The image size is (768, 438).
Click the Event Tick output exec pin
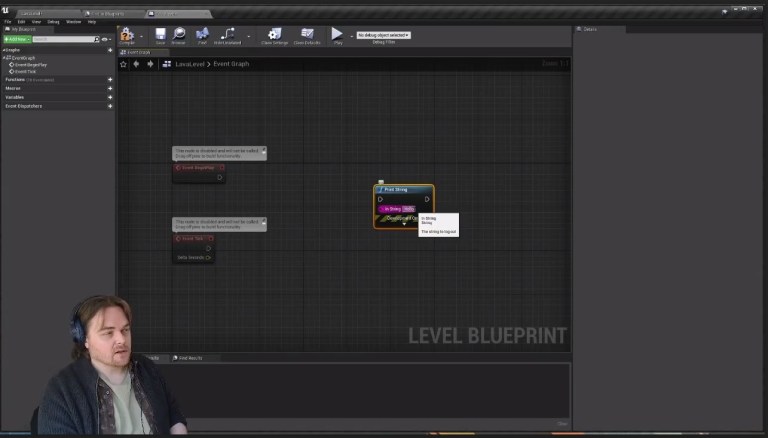208,248
